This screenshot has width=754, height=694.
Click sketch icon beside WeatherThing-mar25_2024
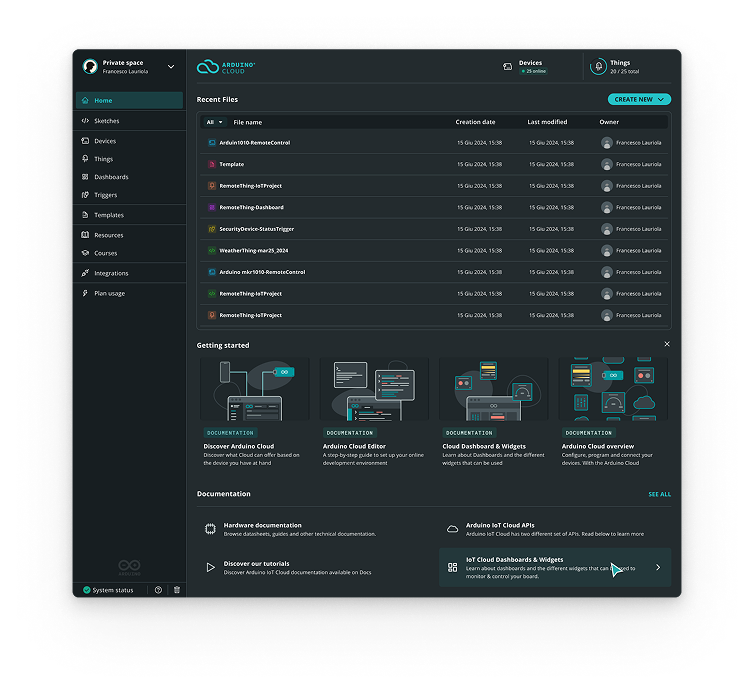(212, 251)
